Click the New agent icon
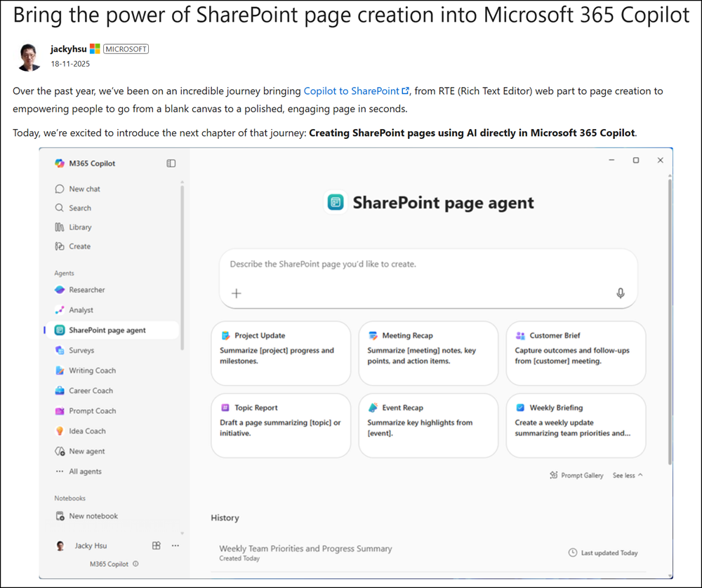 pyautogui.click(x=60, y=451)
